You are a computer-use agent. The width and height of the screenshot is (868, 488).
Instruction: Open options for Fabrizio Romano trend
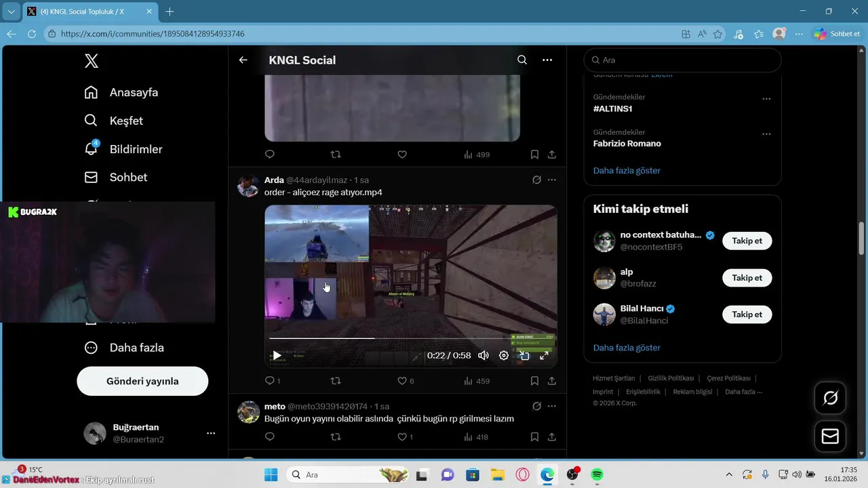(x=766, y=134)
